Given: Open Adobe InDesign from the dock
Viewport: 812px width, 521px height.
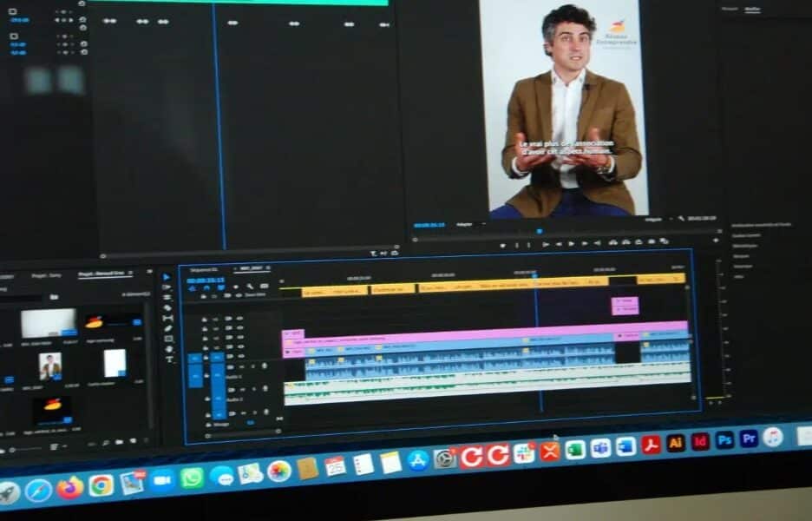Looking at the screenshot, I should click(x=700, y=442).
